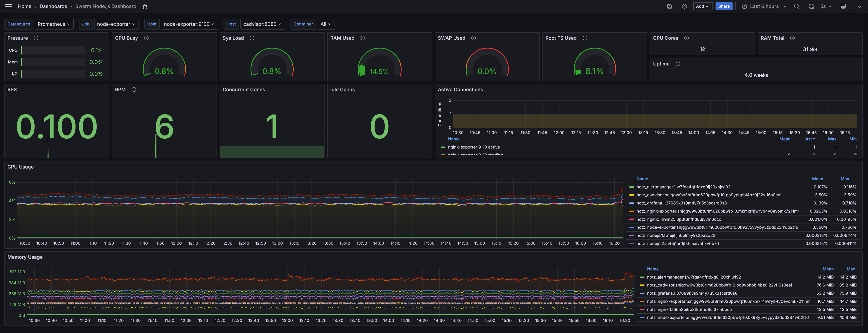Open the Prometheus datasource dropdown
The height and width of the screenshot is (333, 868).
pyautogui.click(x=54, y=24)
